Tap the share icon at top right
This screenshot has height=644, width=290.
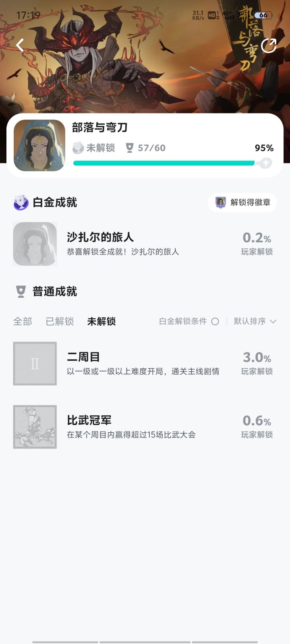(x=269, y=45)
